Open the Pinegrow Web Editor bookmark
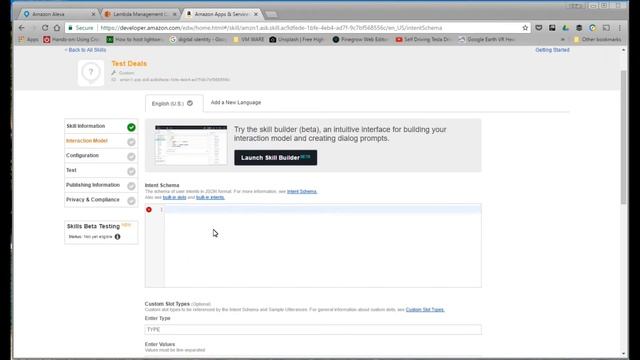This screenshot has height=360, width=640. coord(360,40)
